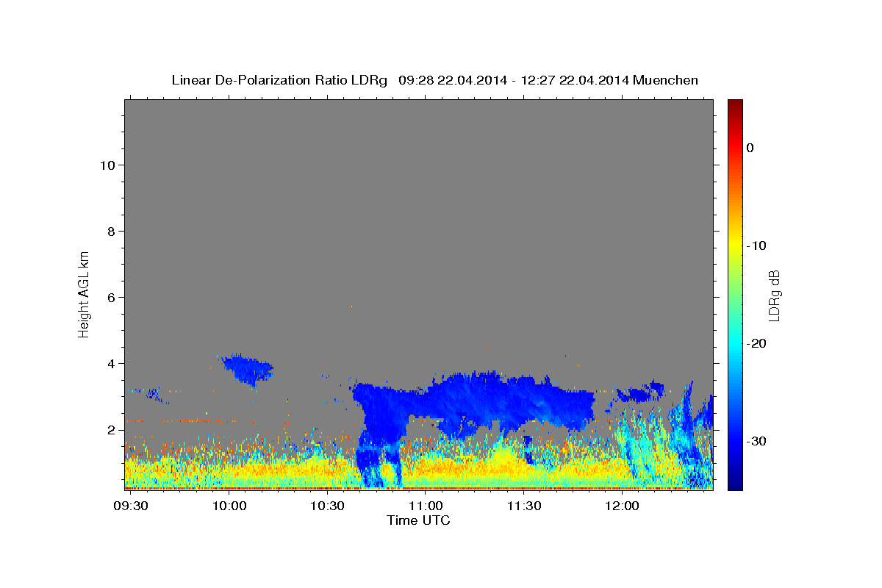Click the 'Time UTC' axis label
Viewport: 882px width, 588px height.
coord(418,520)
